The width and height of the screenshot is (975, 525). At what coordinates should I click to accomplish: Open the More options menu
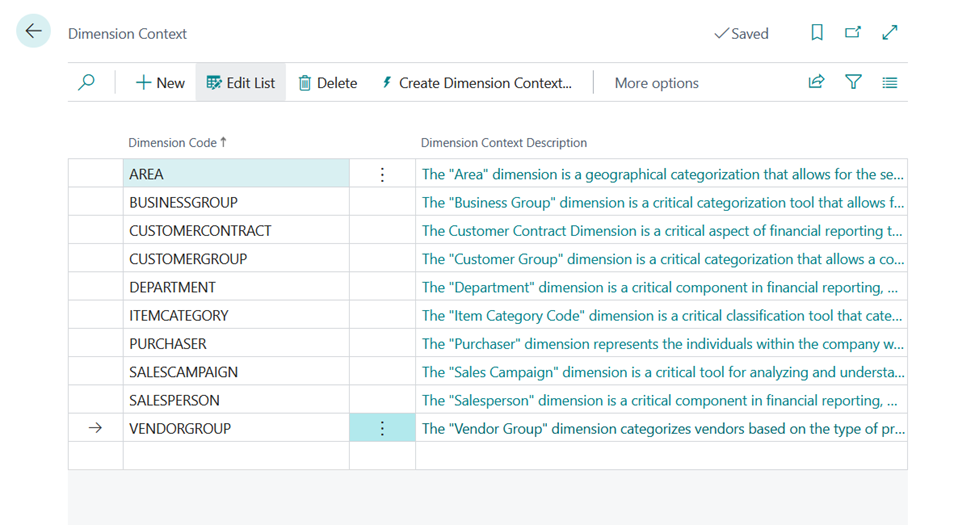[x=656, y=83]
